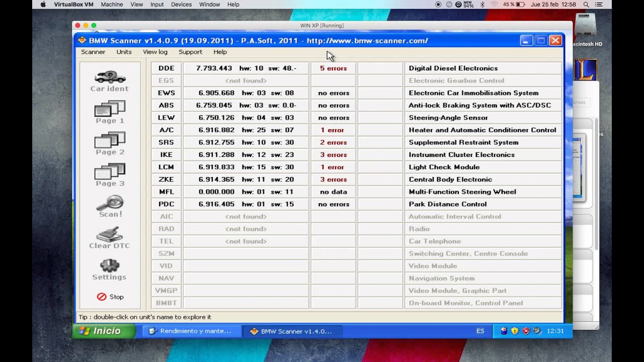Open VirtualBox Machine menu

point(112,5)
